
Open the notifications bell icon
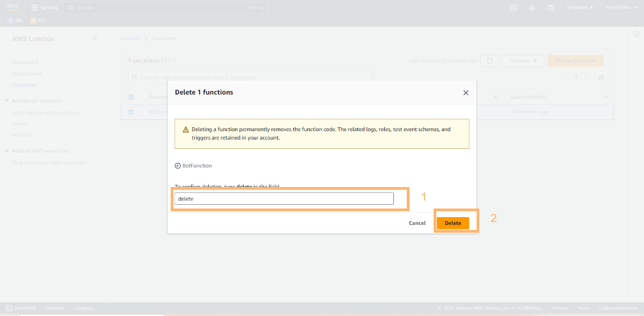coord(532,8)
